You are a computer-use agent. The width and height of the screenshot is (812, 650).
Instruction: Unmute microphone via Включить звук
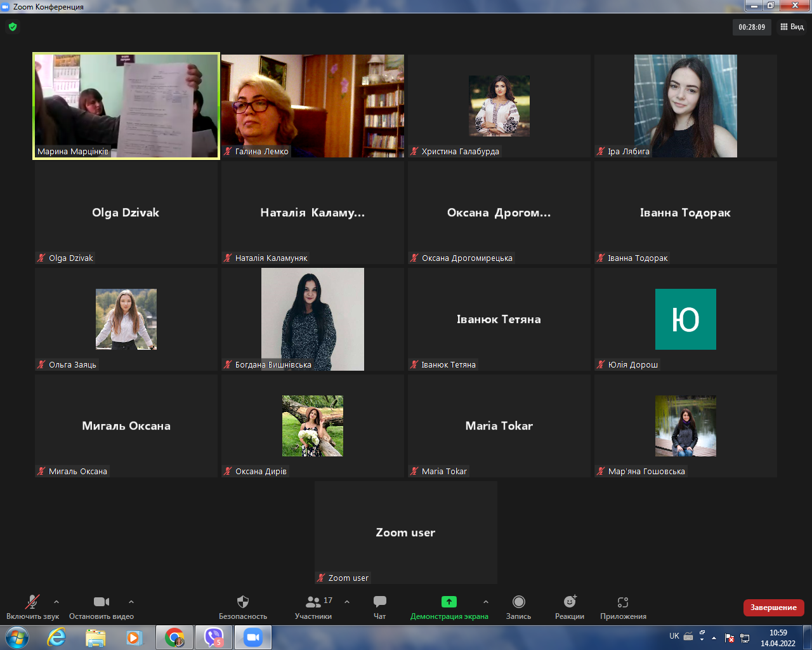32,602
